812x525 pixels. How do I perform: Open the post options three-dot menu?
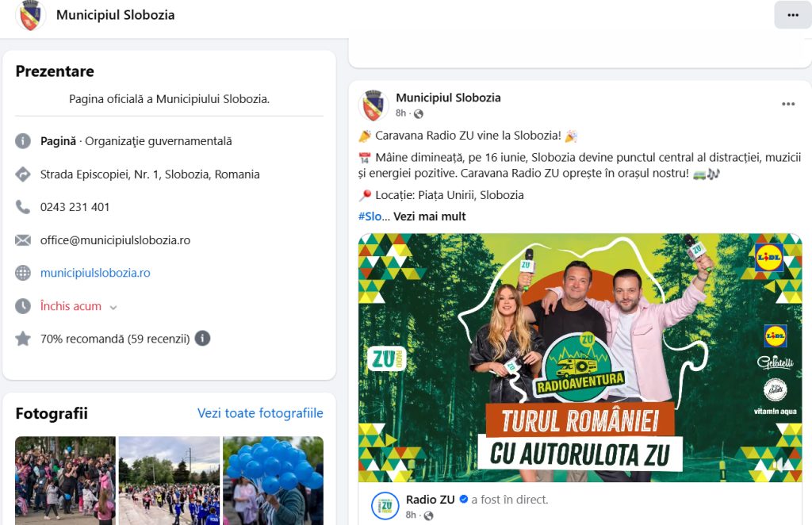(788, 104)
